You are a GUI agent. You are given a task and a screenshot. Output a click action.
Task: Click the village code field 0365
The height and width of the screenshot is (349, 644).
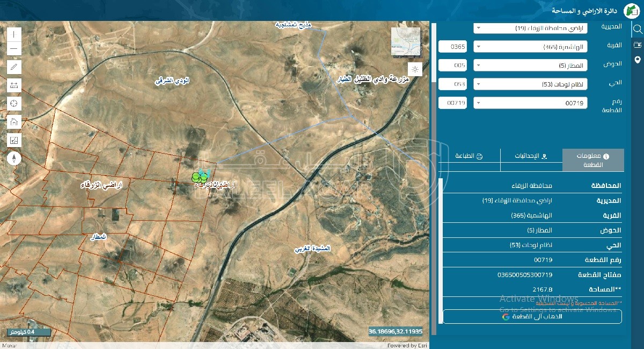click(452, 47)
